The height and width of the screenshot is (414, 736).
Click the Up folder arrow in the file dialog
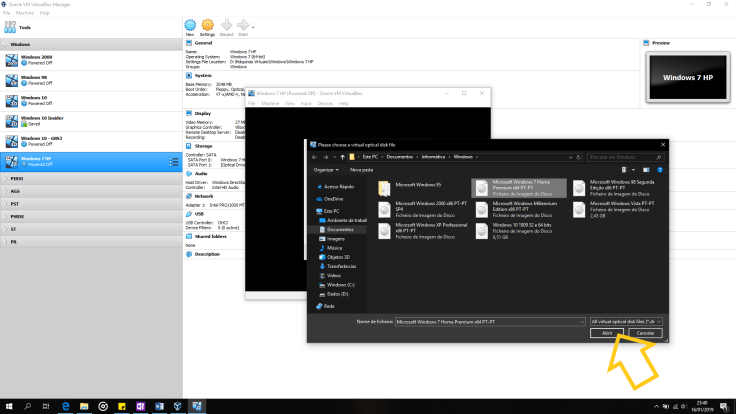(342, 156)
